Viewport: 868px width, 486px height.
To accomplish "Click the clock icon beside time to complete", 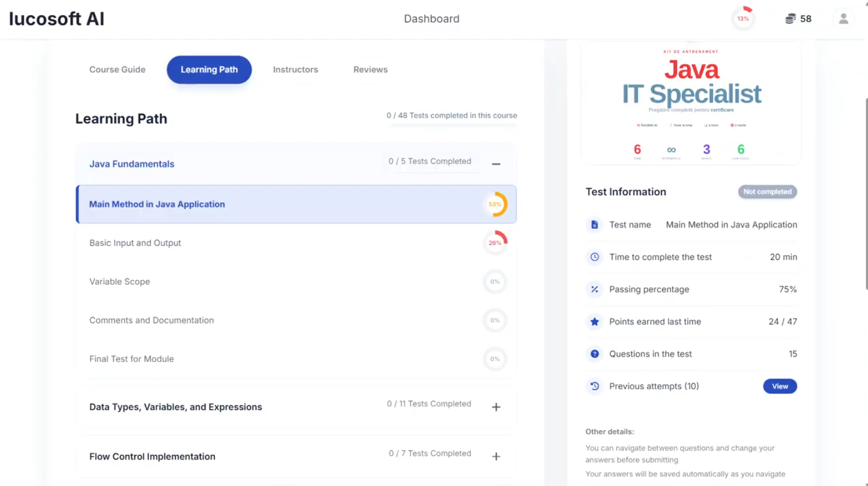I will [x=595, y=257].
